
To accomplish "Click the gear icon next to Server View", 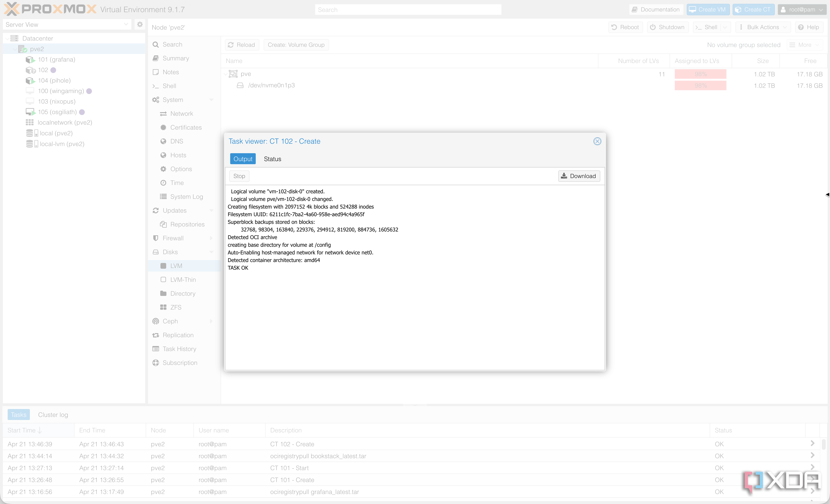I will tap(139, 24).
